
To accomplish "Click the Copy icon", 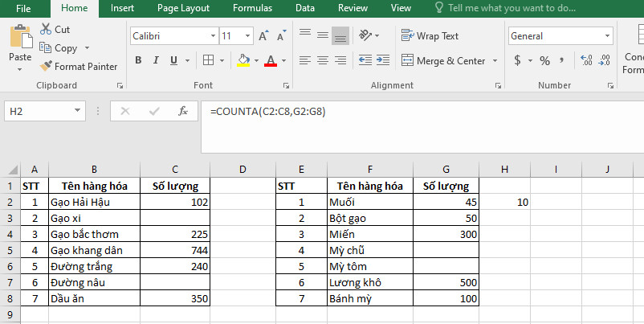I will pos(45,47).
